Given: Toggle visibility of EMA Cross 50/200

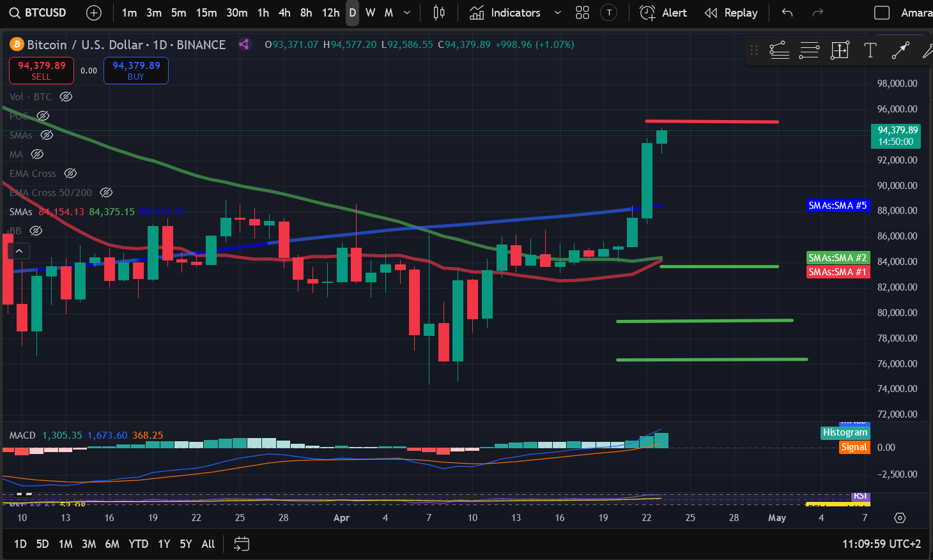Looking at the screenshot, I should pyautogui.click(x=107, y=193).
